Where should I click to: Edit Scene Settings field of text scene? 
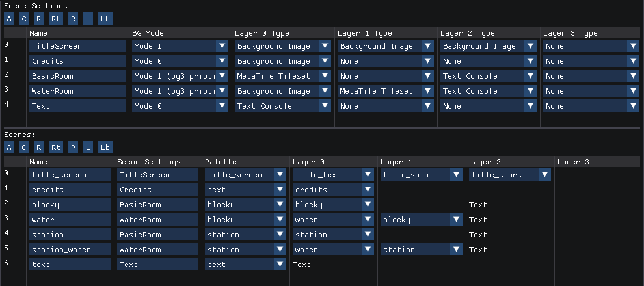tap(157, 265)
